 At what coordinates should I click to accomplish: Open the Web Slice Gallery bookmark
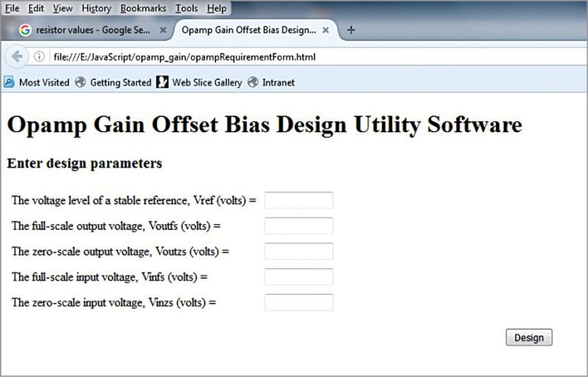click(199, 82)
